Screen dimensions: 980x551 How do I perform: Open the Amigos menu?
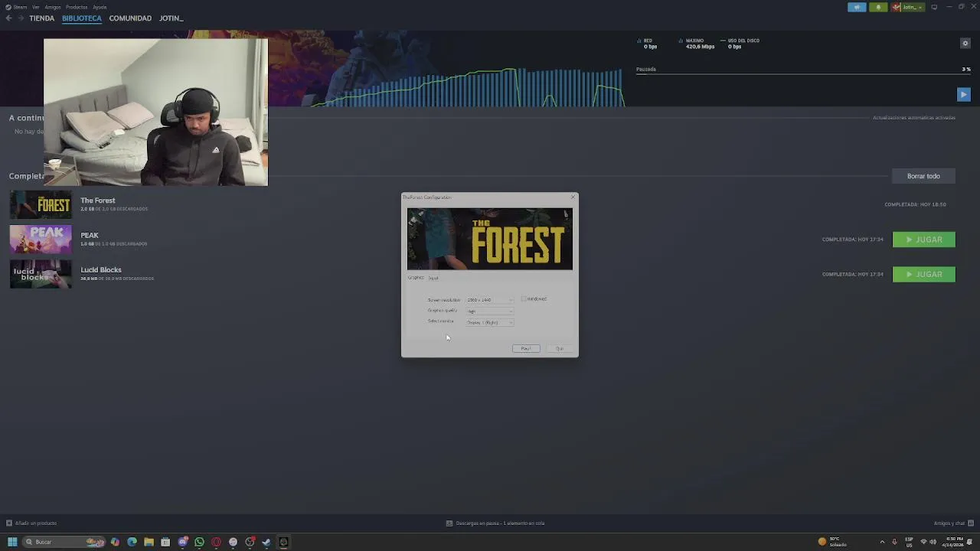(52, 7)
